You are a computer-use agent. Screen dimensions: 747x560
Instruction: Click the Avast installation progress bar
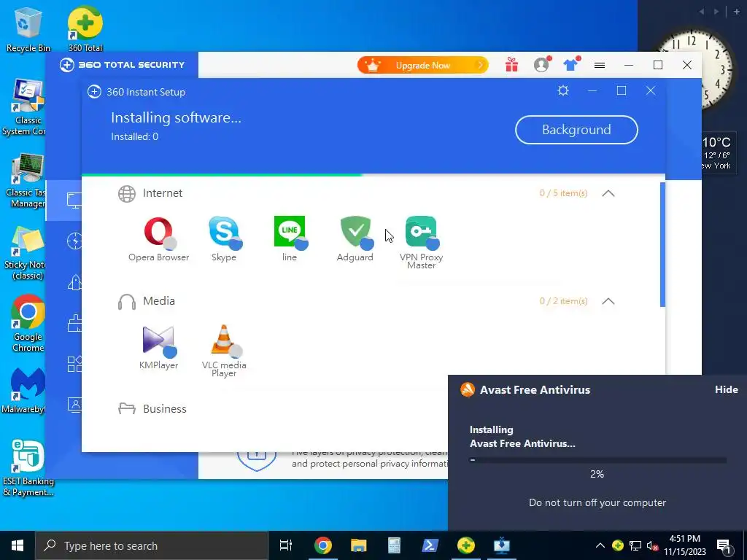[x=597, y=460]
